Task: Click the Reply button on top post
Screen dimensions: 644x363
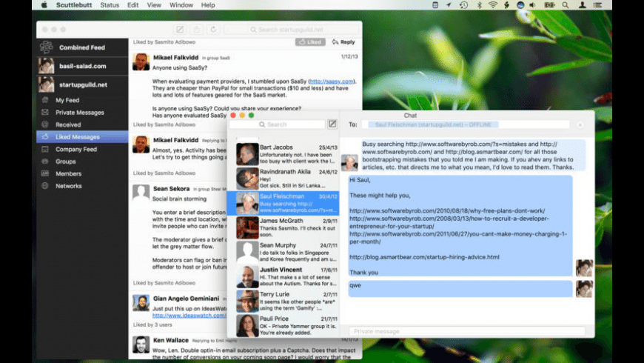Action: pos(343,42)
